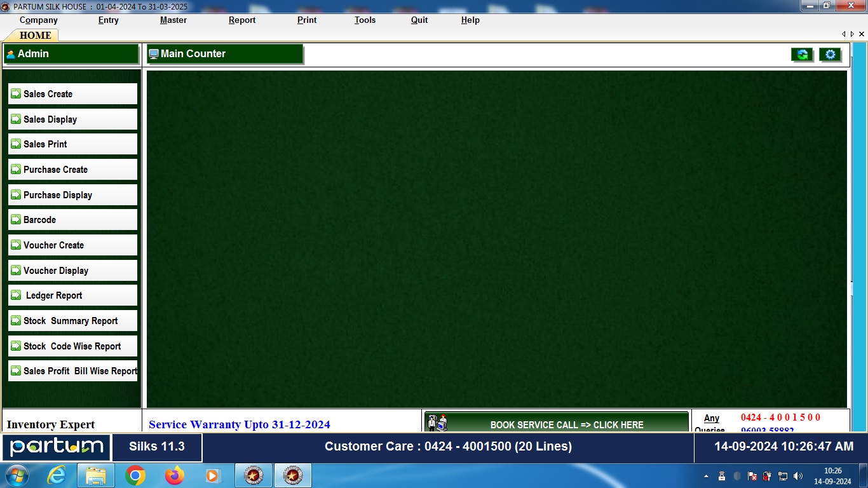
Task: Click the arrow icon beside Voucher Display
Action: click(16, 270)
